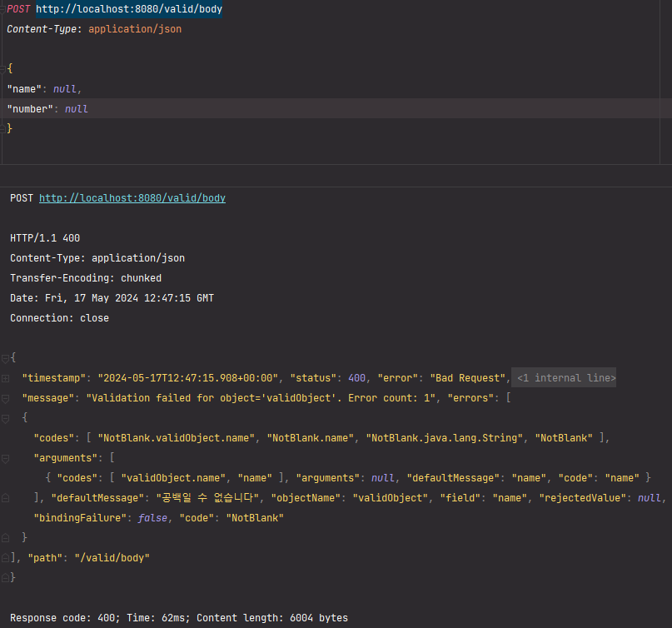
Task: Expand fold marker on the timestamp line
Action: click(5, 378)
